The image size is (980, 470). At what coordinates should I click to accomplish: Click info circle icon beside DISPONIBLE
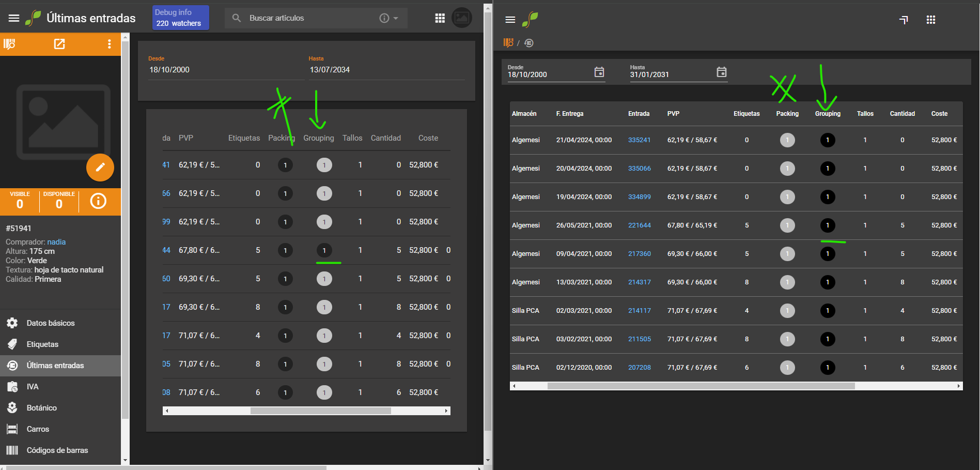[x=98, y=201]
